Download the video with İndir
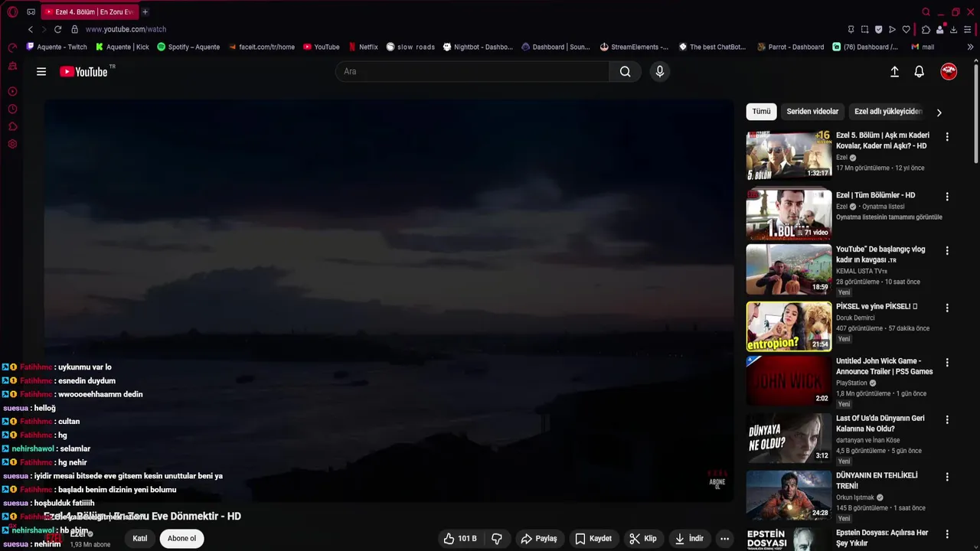This screenshot has width=980, height=551. pyautogui.click(x=688, y=539)
